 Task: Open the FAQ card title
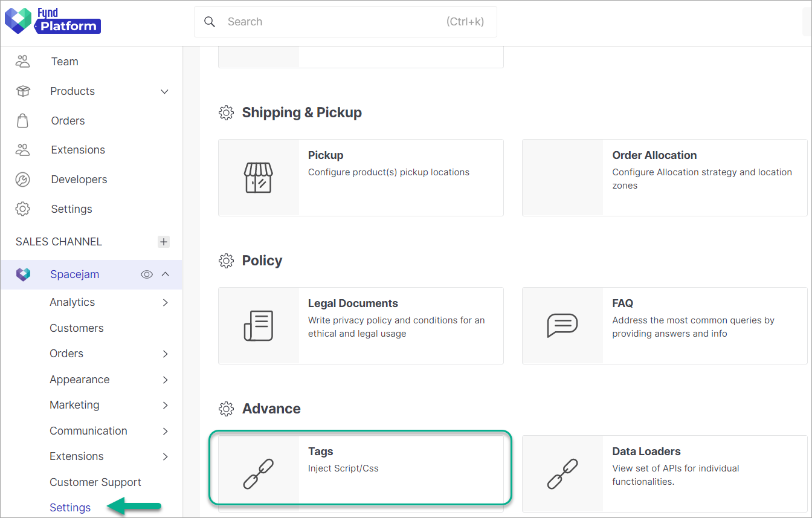[x=622, y=303]
